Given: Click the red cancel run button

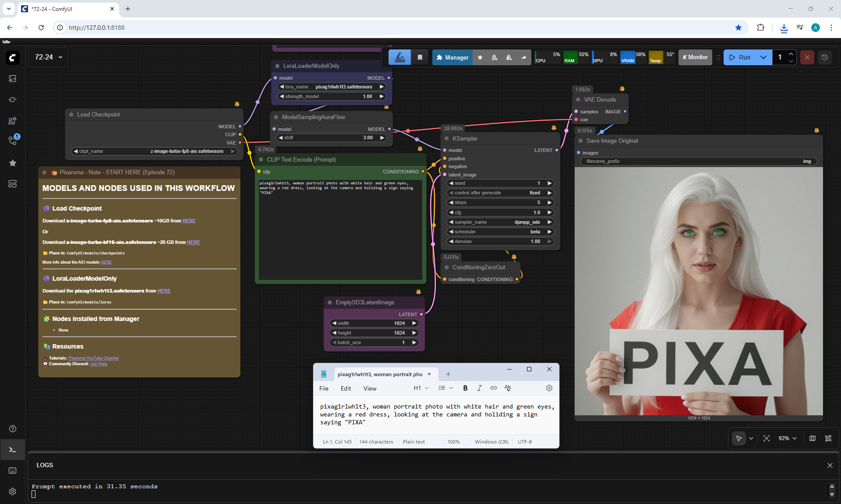Looking at the screenshot, I should [x=807, y=57].
